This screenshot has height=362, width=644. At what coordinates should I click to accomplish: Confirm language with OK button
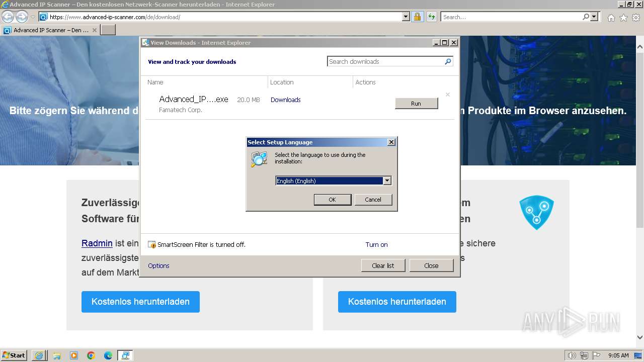click(332, 200)
